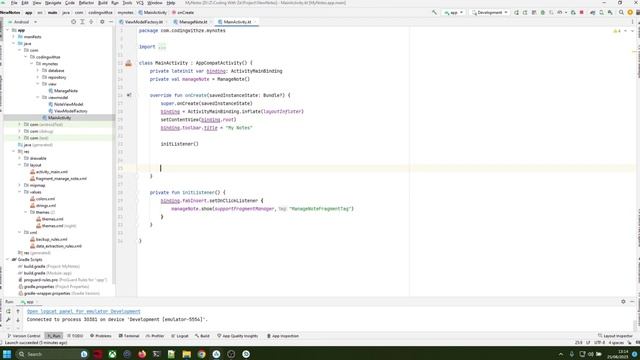
Task: Collapse the Gradle Scripts node
Action: pos(7,260)
